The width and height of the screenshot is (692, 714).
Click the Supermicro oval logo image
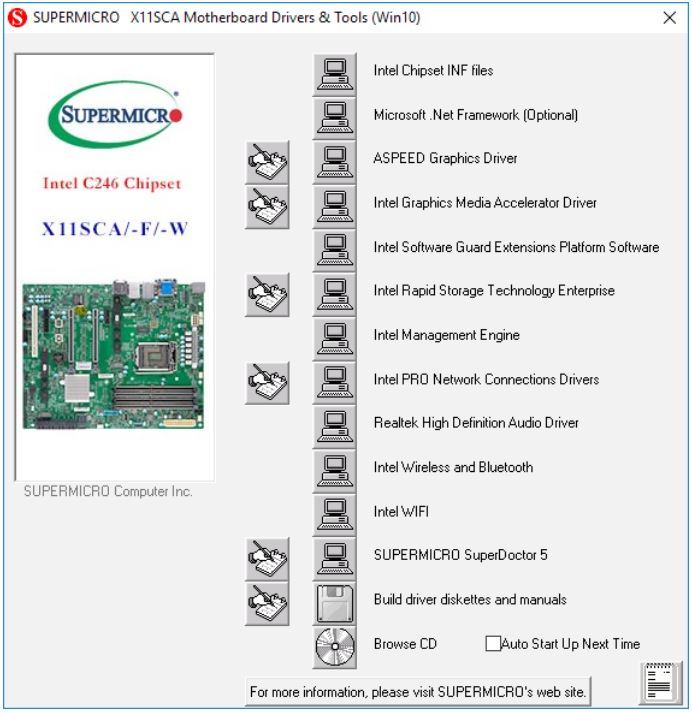point(115,115)
